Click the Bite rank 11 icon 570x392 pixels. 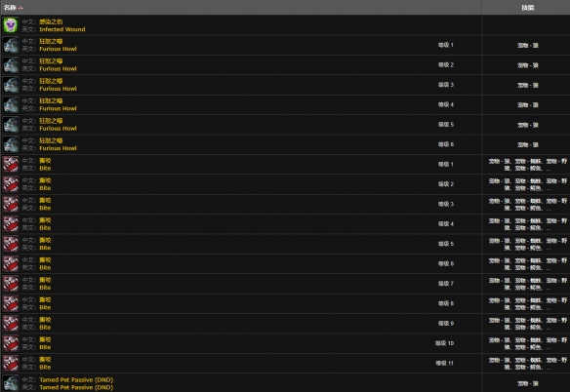(x=11, y=364)
